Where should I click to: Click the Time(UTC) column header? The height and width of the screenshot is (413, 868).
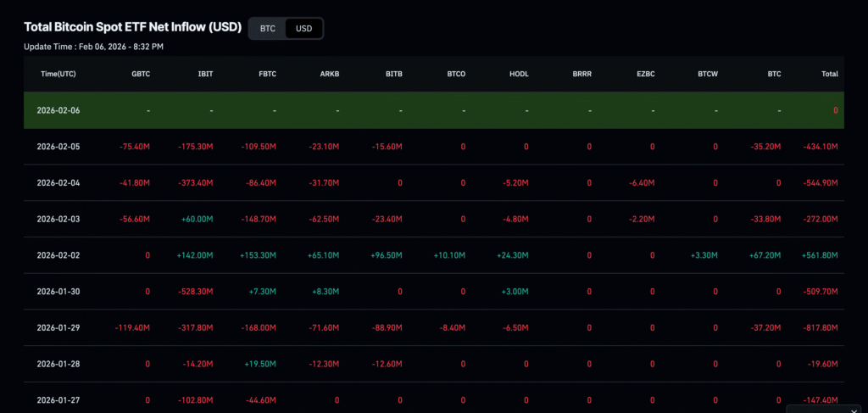click(58, 74)
